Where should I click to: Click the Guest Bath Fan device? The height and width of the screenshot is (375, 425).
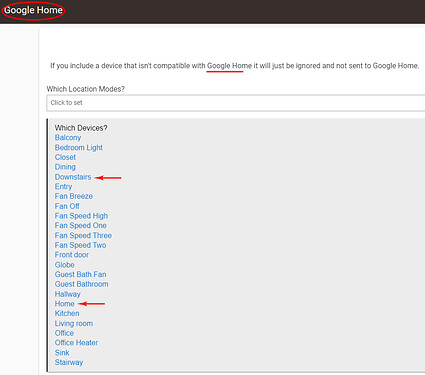(x=80, y=274)
